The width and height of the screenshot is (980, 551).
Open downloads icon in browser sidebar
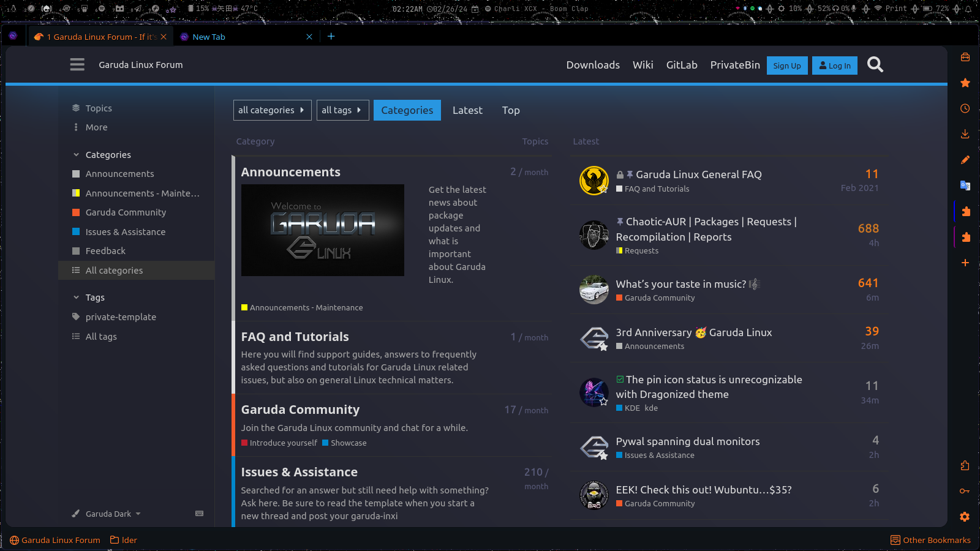click(x=965, y=134)
